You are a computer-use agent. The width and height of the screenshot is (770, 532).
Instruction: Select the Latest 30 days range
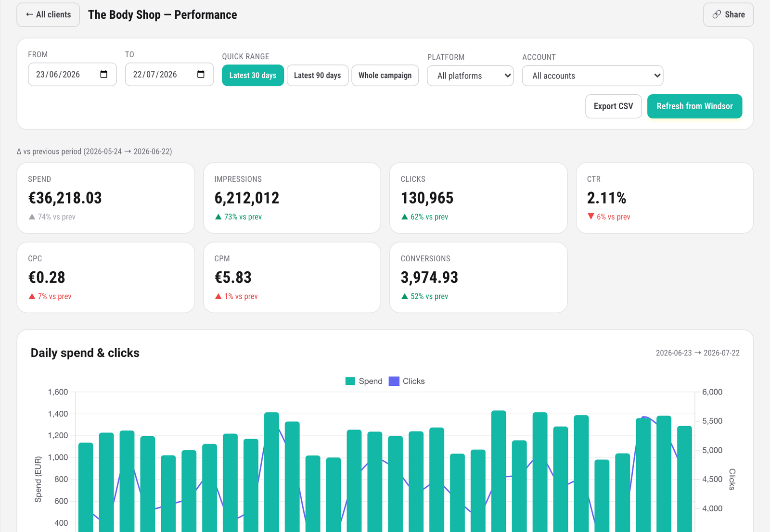253,76
